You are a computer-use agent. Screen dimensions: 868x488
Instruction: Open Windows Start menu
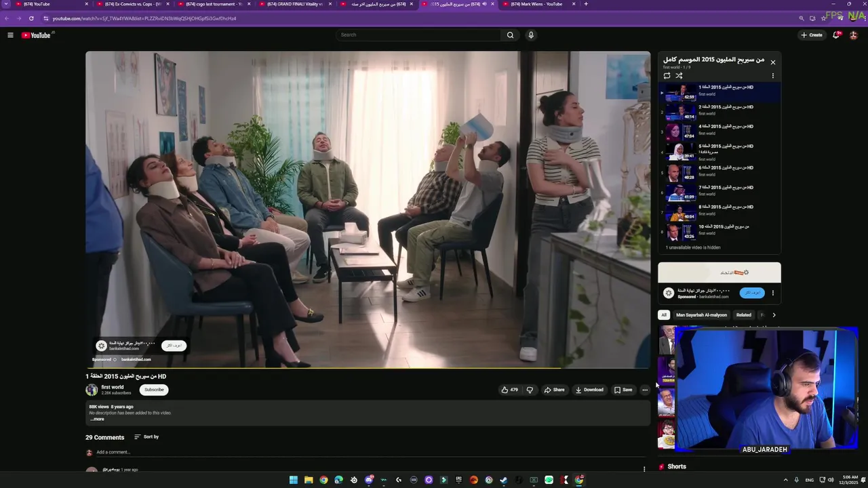click(294, 480)
